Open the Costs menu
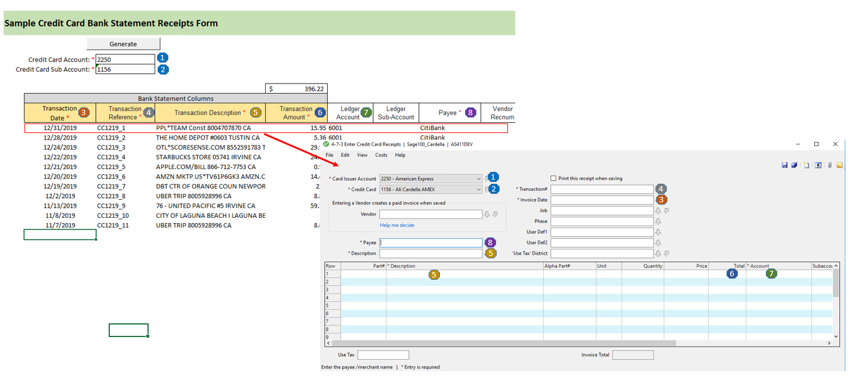 point(381,155)
